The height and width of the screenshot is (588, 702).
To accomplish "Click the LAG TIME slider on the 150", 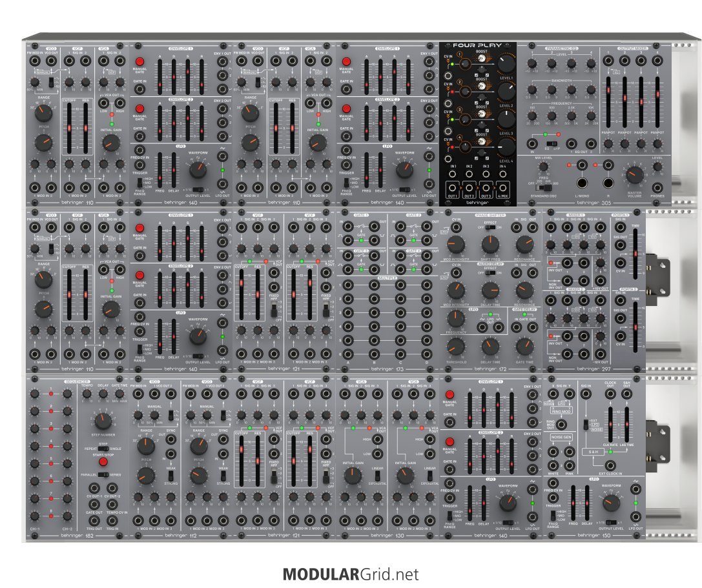I will [627, 424].
